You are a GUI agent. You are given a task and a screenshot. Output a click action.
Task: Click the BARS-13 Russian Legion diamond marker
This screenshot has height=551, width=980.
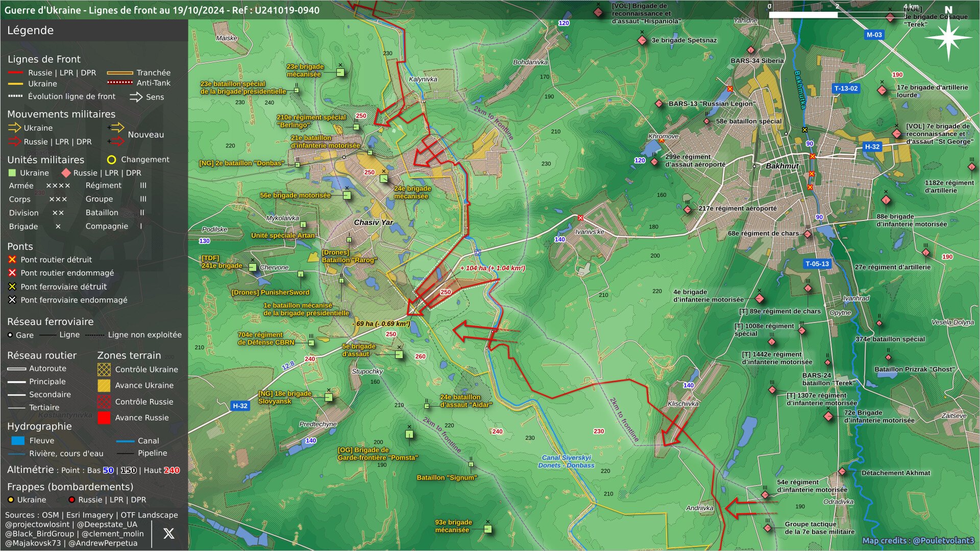pyautogui.click(x=659, y=104)
